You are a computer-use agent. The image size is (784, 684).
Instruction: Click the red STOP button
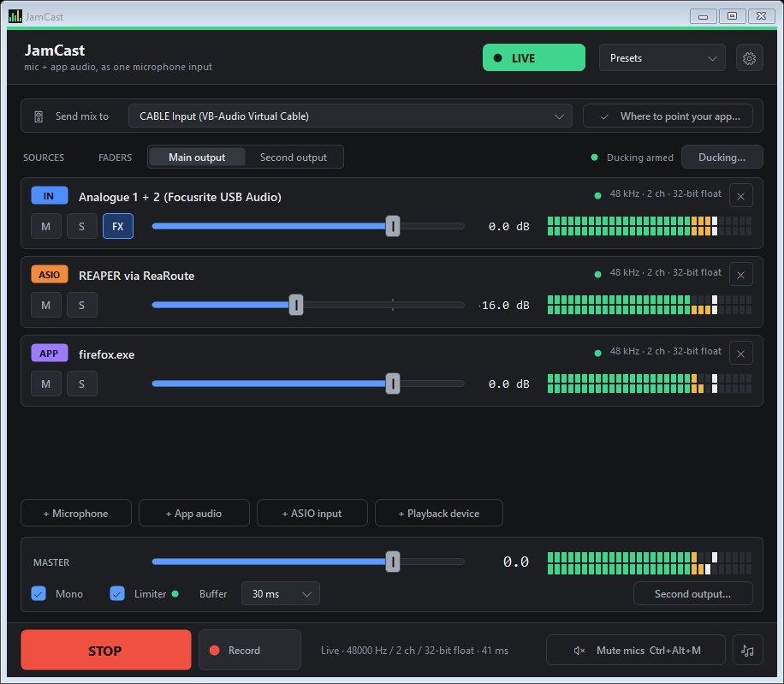coord(106,650)
